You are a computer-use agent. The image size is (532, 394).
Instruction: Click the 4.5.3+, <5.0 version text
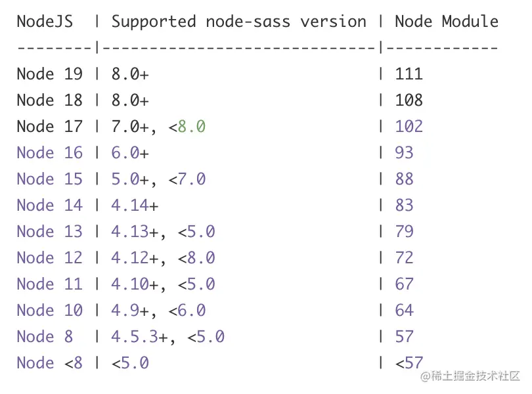pos(167,337)
